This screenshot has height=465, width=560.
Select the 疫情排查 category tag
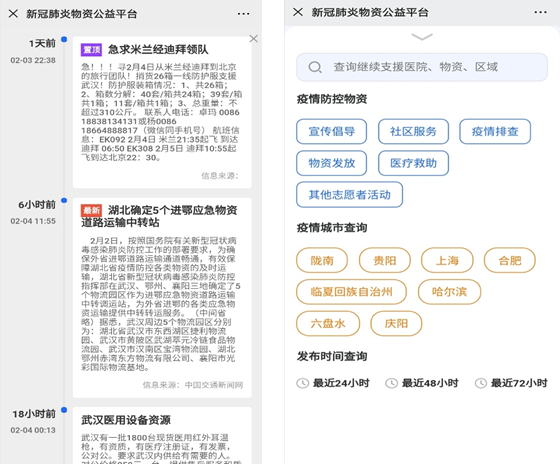click(x=495, y=131)
